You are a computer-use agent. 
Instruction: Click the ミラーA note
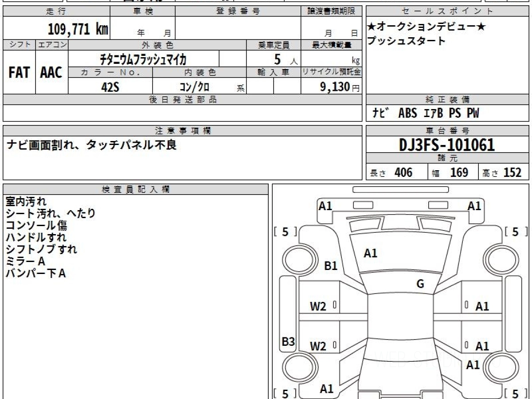coord(25,261)
